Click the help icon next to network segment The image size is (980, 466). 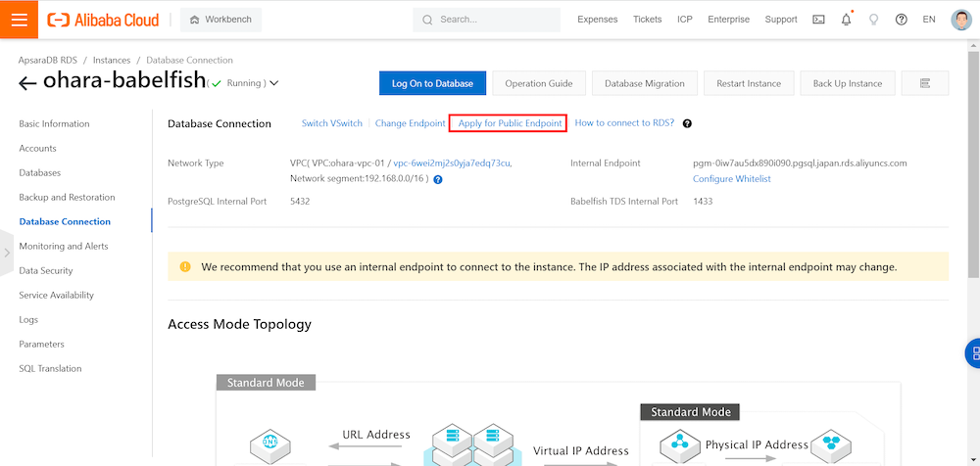438,180
